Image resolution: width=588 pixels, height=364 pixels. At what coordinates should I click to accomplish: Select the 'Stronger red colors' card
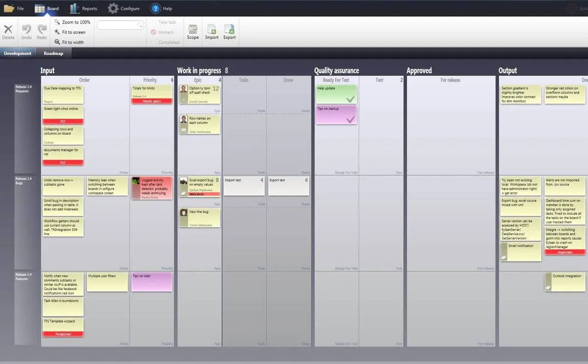point(565,95)
